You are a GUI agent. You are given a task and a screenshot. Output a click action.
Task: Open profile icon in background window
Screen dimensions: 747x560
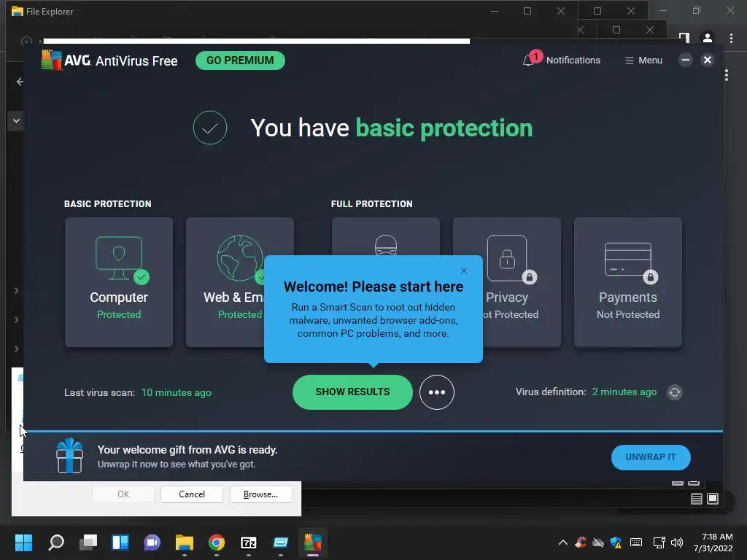pyautogui.click(x=708, y=38)
